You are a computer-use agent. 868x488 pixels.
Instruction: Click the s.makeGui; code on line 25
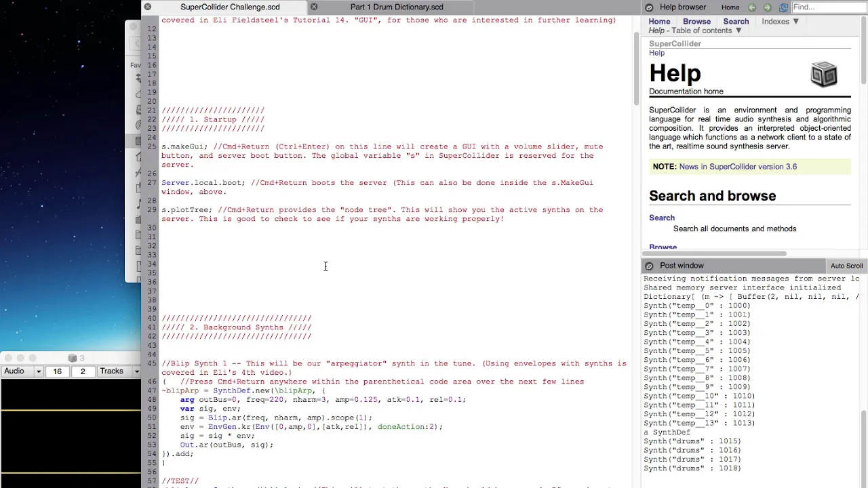coord(184,146)
